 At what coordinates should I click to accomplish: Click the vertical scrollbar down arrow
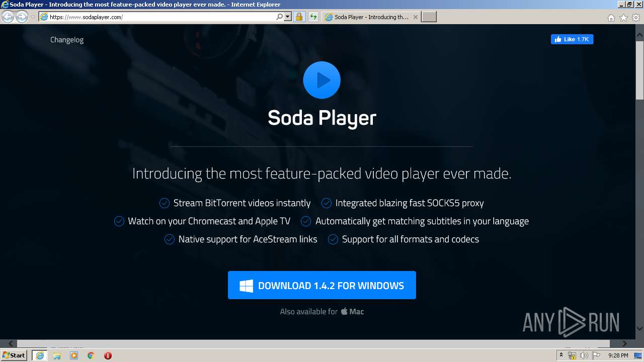pos(639,328)
